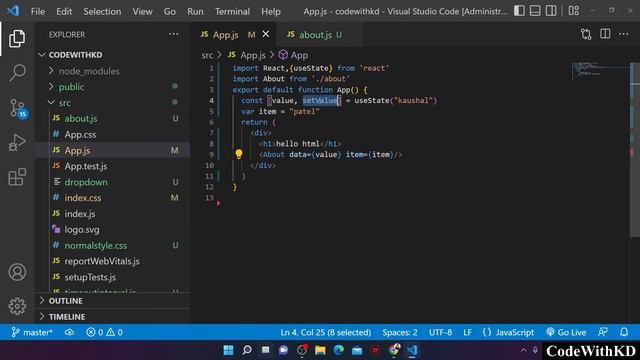This screenshot has width=640, height=360.
Task: Open Run and Debug view
Action: pyautogui.click(x=17, y=142)
